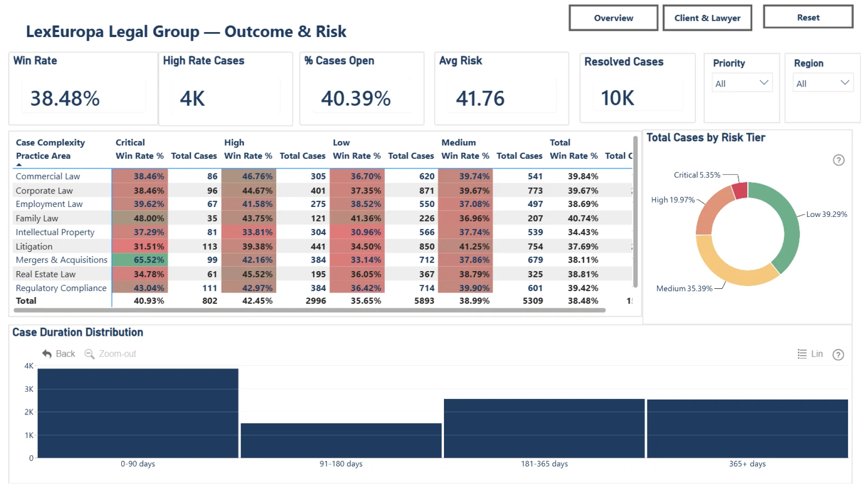
Task: Sort by Practice Area ascending arrow
Action: (x=19, y=165)
